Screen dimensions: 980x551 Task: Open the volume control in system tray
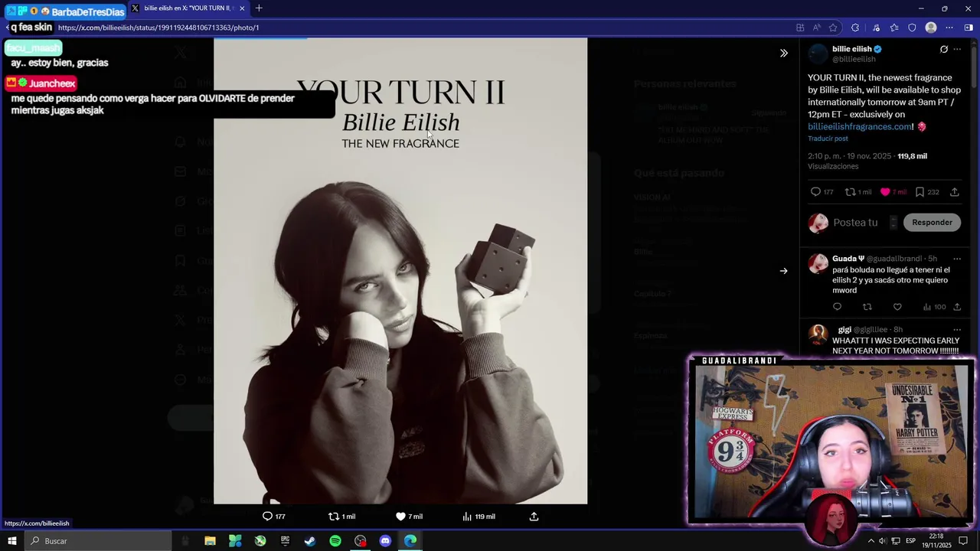click(x=883, y=541)
